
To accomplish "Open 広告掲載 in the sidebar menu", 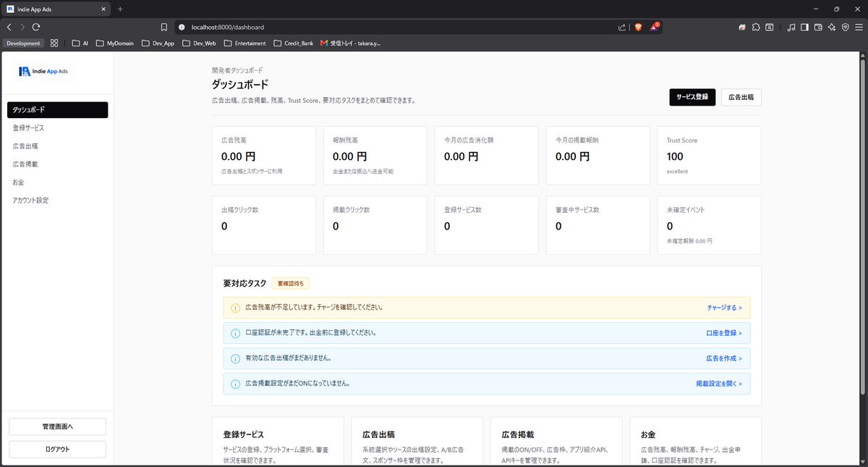I will click(x=58, y=164).
